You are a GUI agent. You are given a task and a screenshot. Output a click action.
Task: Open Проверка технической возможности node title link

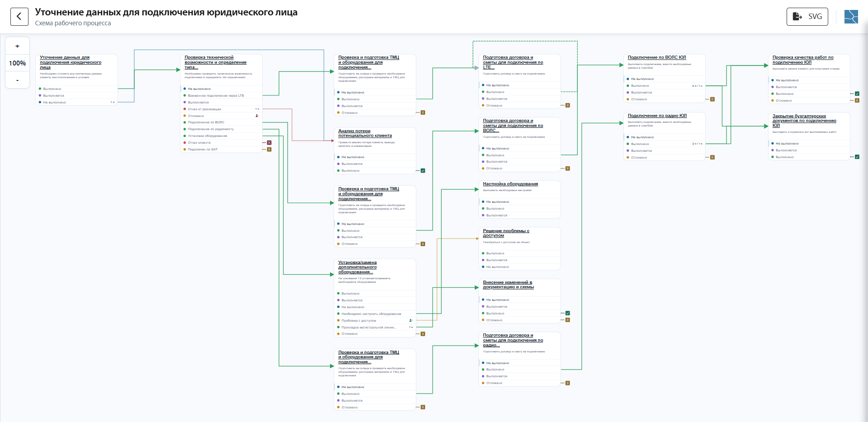(216, 62)
